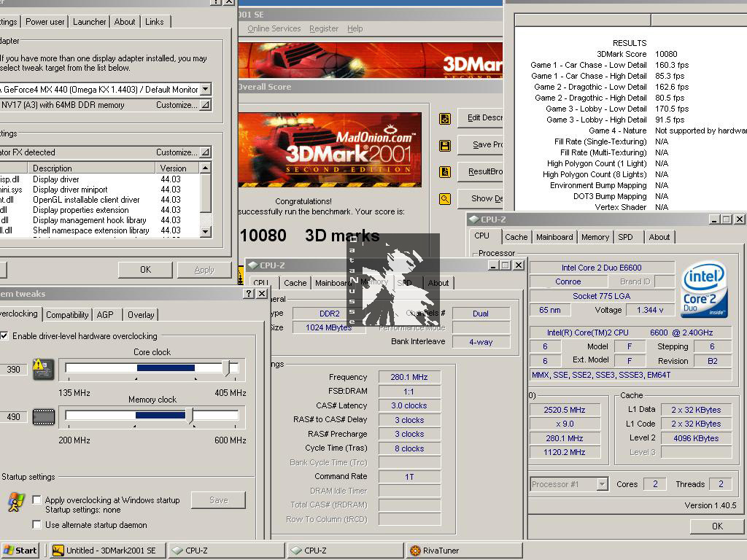This screenshot has height=560, width=747.
Task: Click the Description column header
Action: point(91,168)
